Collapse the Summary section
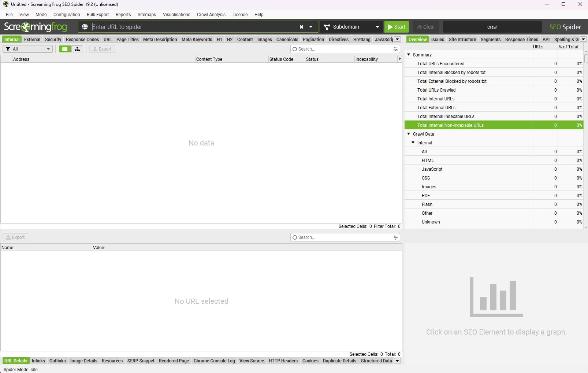The image size is (588, 373). pos(409,55)
